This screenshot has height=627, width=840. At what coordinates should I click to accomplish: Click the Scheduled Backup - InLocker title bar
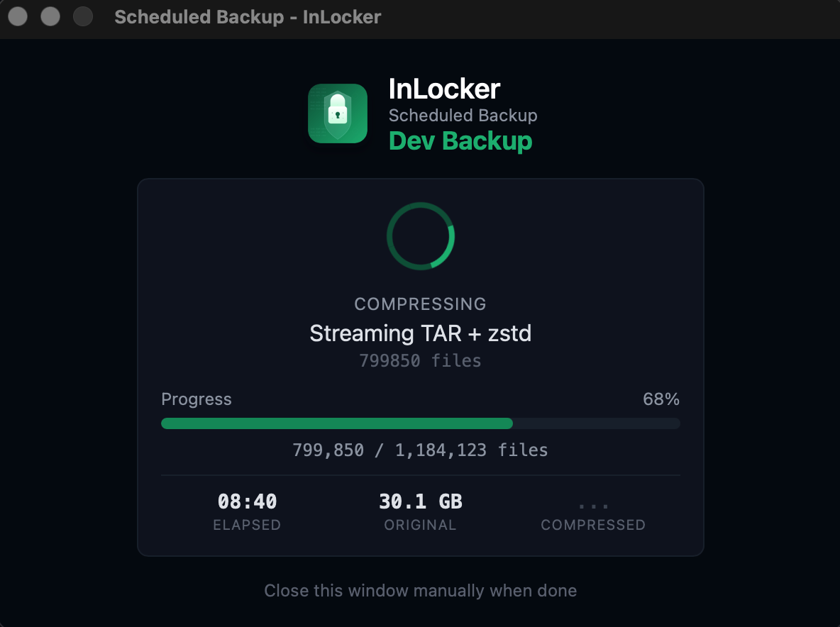248,17
